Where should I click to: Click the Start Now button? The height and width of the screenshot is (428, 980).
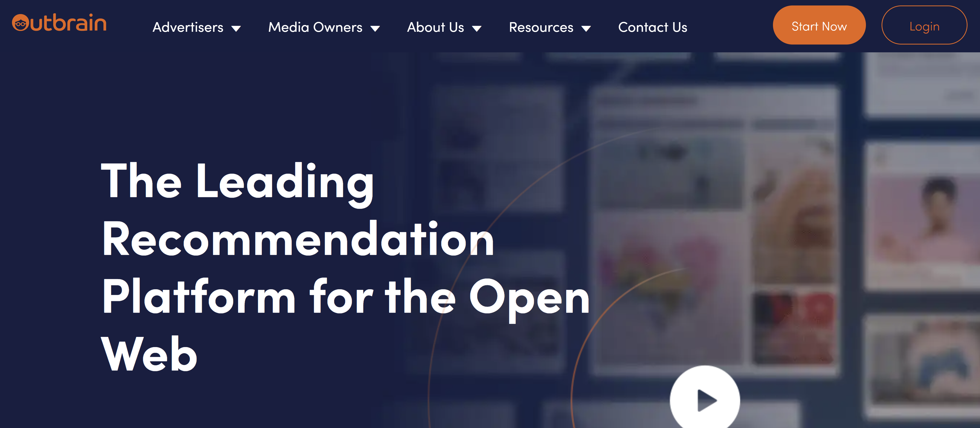pyautogui.click(x=819, y=26)
